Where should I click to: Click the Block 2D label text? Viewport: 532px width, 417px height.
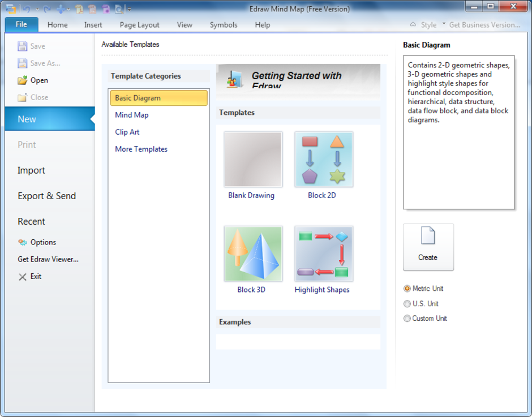322,195
